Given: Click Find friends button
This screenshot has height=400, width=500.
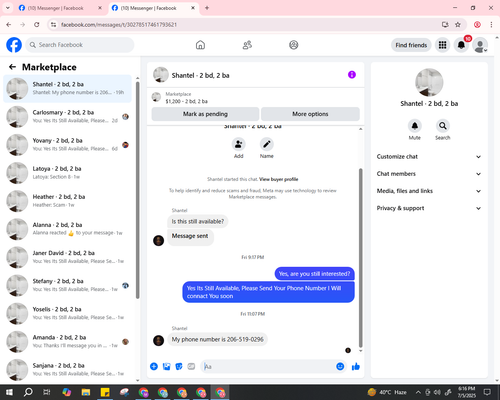Looking at the screenshot, I should coord(411,45).
